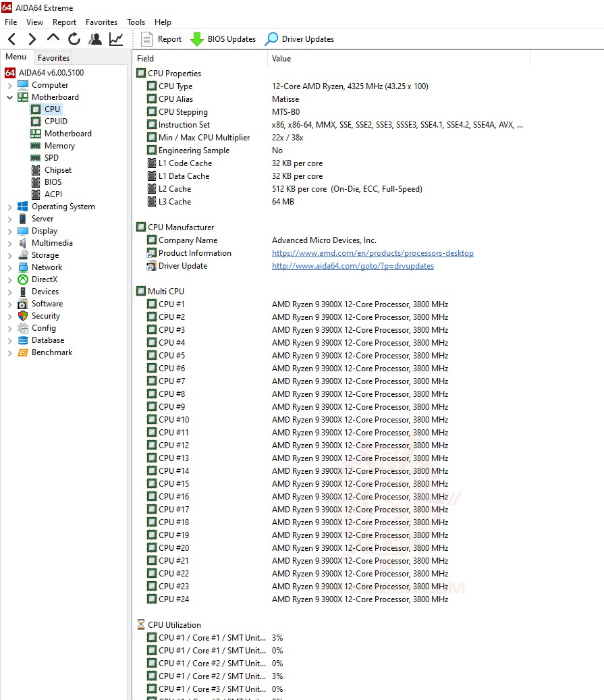
Task: Click the up-level arrow icon
Action: point(53,38)
